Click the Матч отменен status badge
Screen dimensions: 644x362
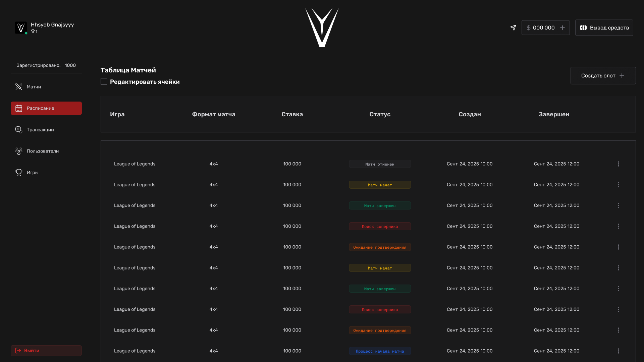coord(380,164)
